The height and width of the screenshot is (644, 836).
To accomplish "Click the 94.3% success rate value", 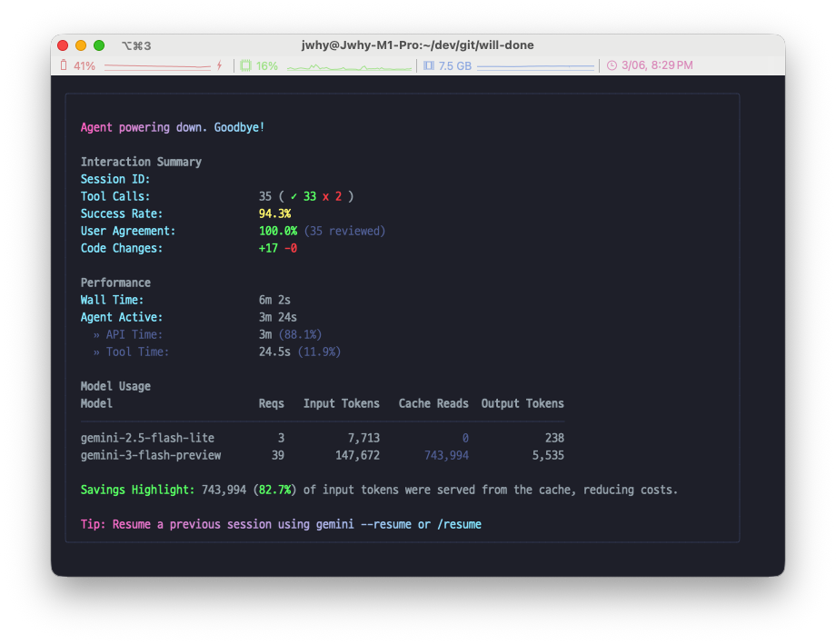I will tap(274, 213).
